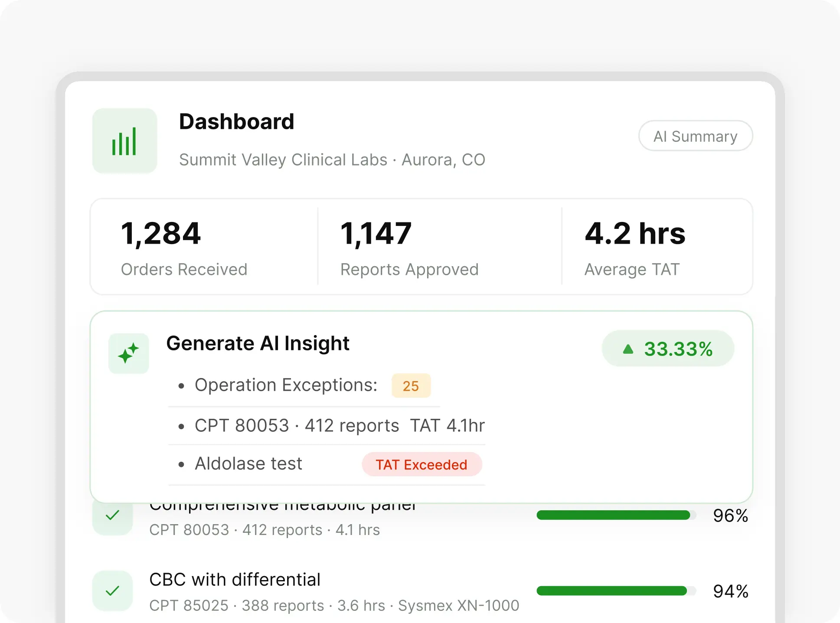Click Summit Valley Clinical Labs subtitle
The image size is (840, 623).
pyautogui.click(x=332, y=160)
